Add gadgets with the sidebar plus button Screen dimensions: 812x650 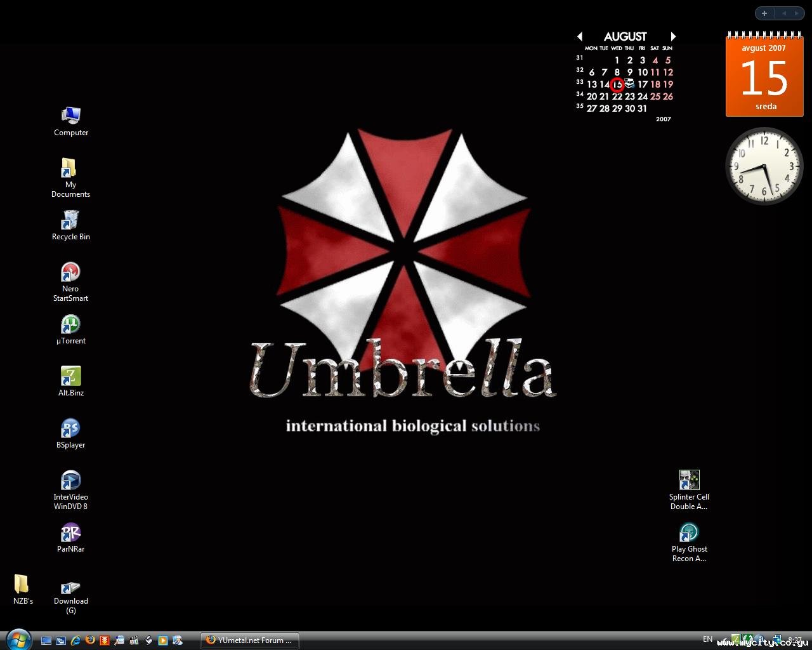764,13
